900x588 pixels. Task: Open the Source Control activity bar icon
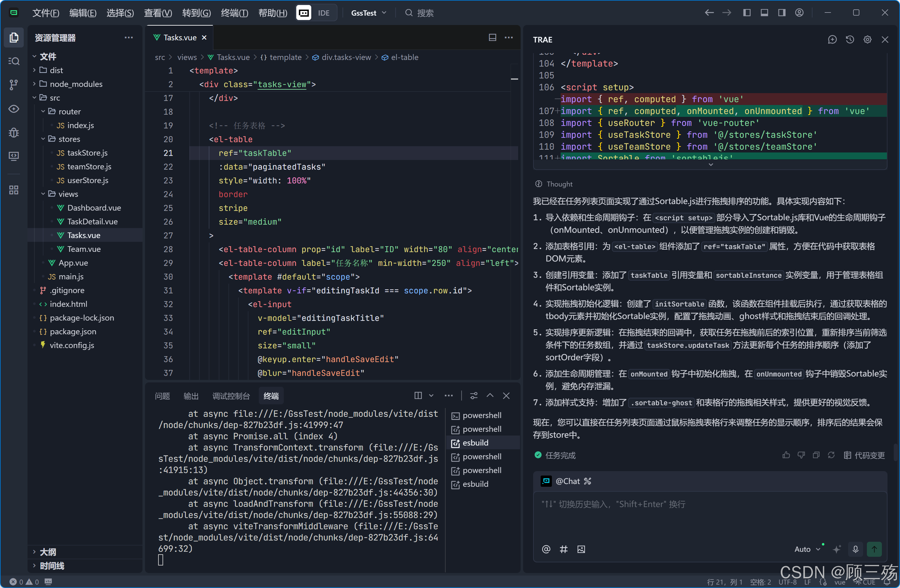pos(14,84)
